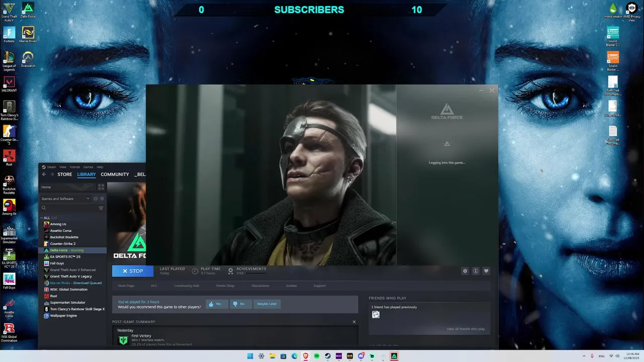Click Steam ready-to-play filter icon
The height and width of the screenshot is (362, 644).
[x=102, y=199]
